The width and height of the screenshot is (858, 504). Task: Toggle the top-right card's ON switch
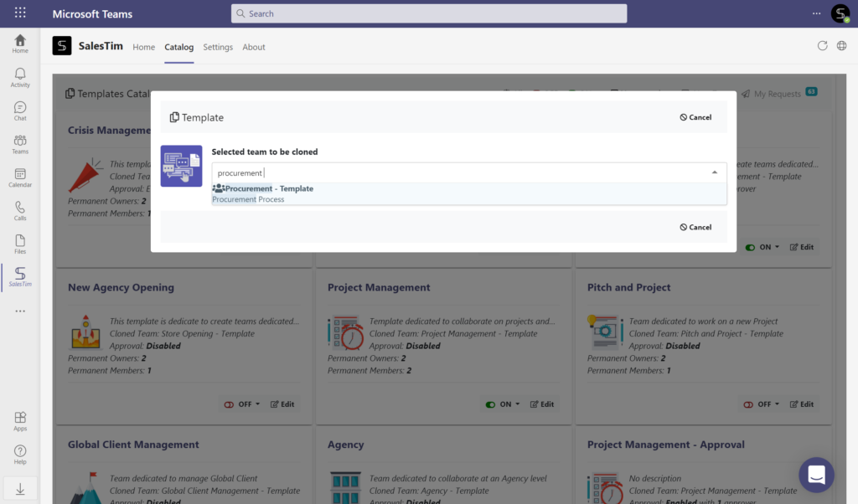750,247
